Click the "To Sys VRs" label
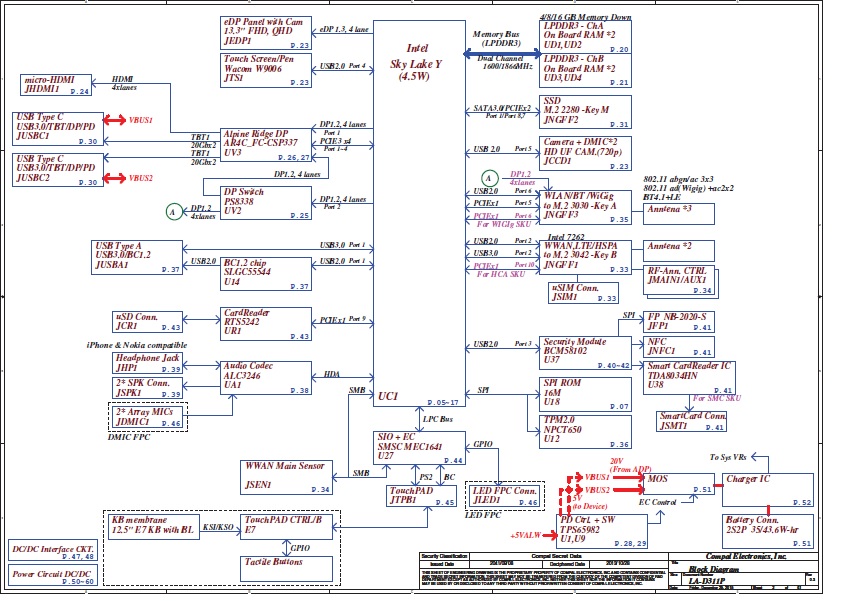 click(x=728, y=457)
